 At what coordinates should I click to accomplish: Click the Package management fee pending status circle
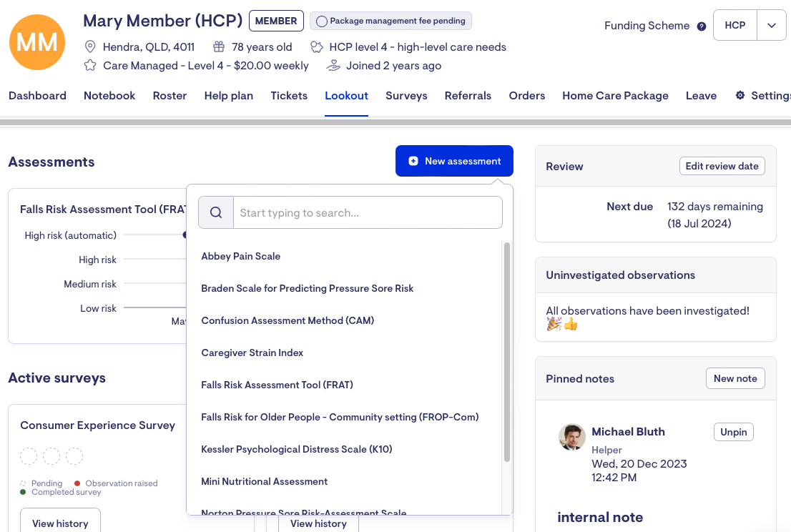pos(322,21)
